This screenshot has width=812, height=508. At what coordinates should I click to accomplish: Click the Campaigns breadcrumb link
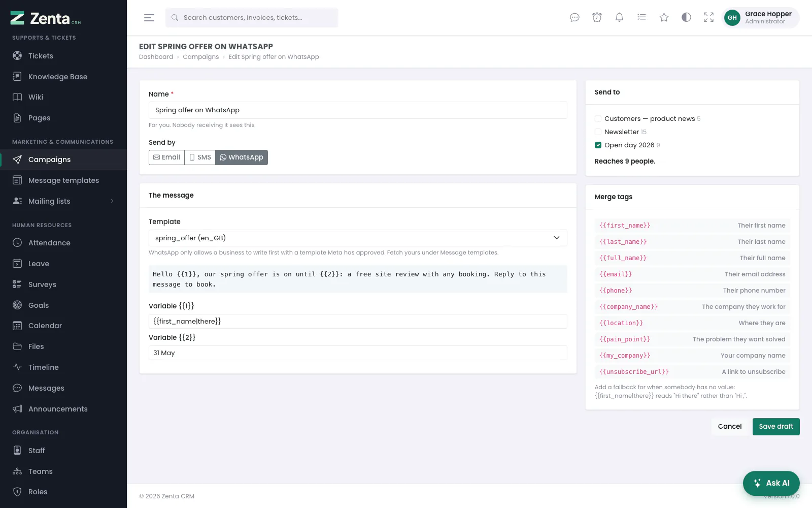coord(201,57)
